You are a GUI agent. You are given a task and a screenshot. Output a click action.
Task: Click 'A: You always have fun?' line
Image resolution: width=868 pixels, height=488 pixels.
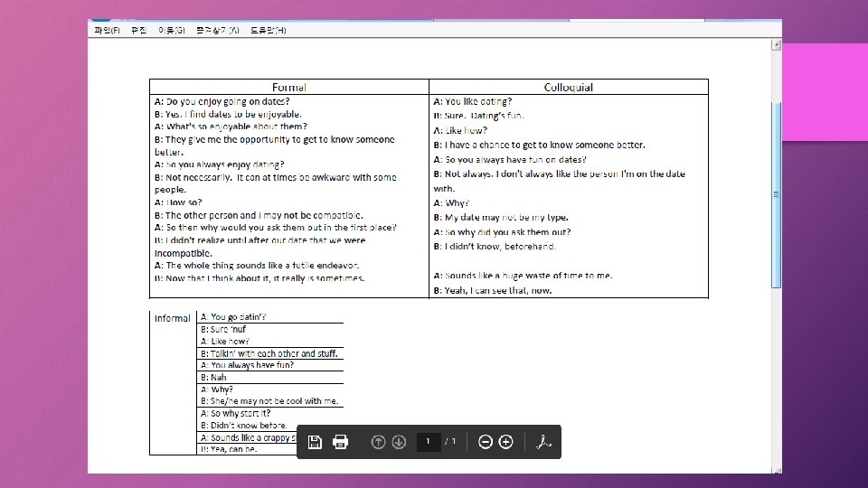coord(247,365)
